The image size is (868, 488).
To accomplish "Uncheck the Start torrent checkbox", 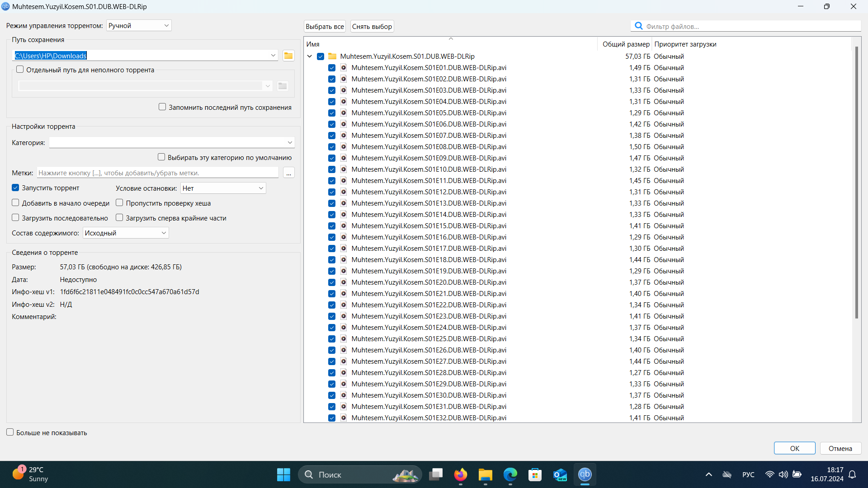I will coord(16,188).
